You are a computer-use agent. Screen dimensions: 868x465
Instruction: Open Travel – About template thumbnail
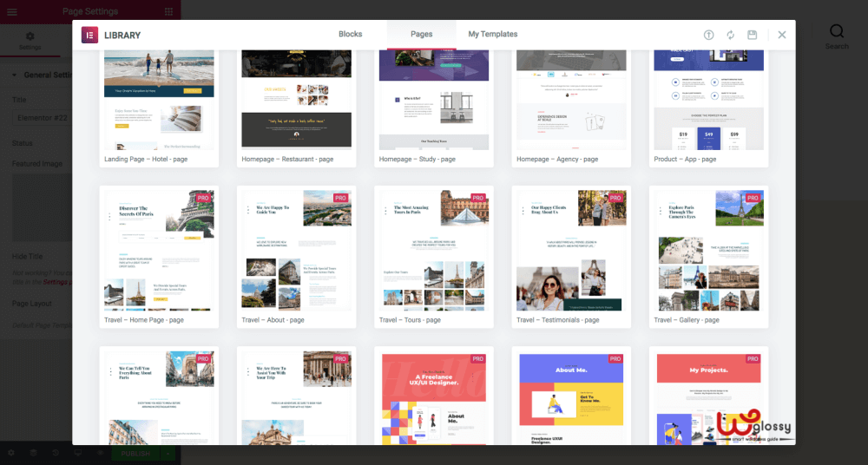pos(296,250)
